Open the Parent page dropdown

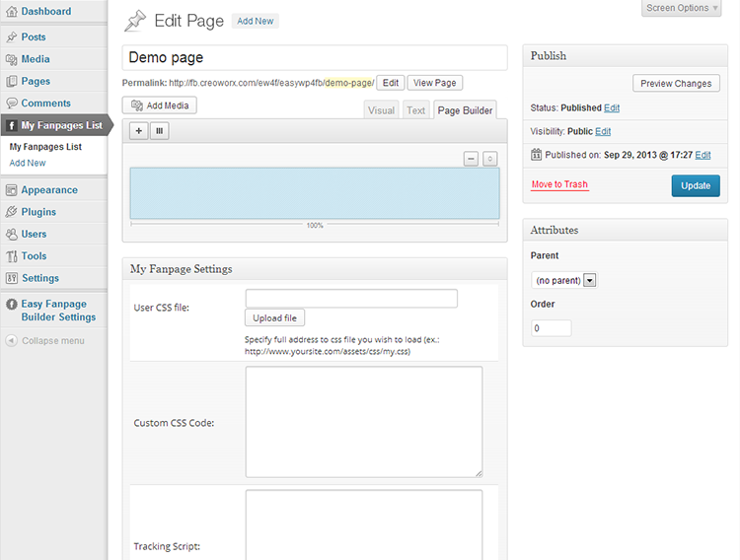coord(564,280)
